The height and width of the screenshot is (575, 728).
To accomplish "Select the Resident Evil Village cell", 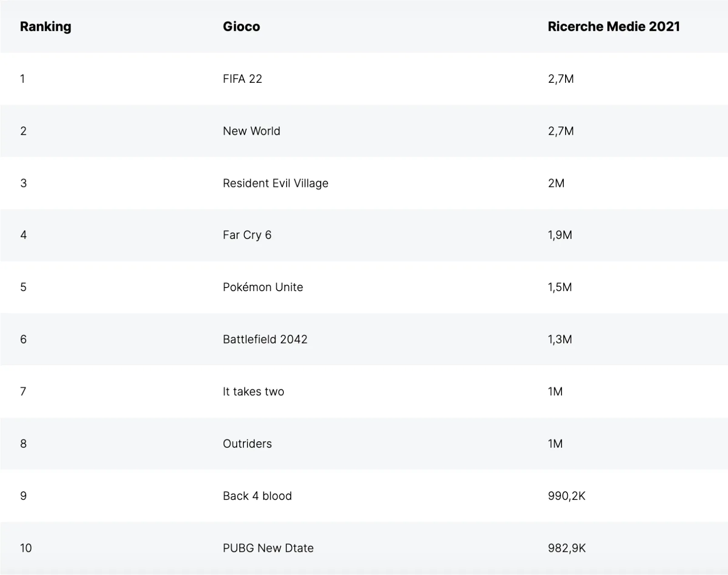I will click(x=275, y=183).
